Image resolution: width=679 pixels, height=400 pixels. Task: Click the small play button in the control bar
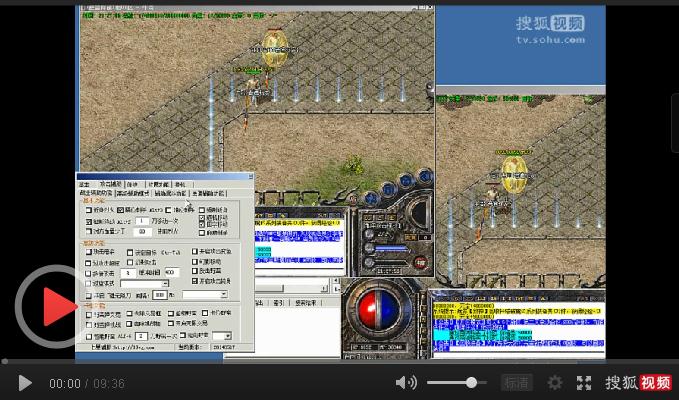tap(25, 383)
